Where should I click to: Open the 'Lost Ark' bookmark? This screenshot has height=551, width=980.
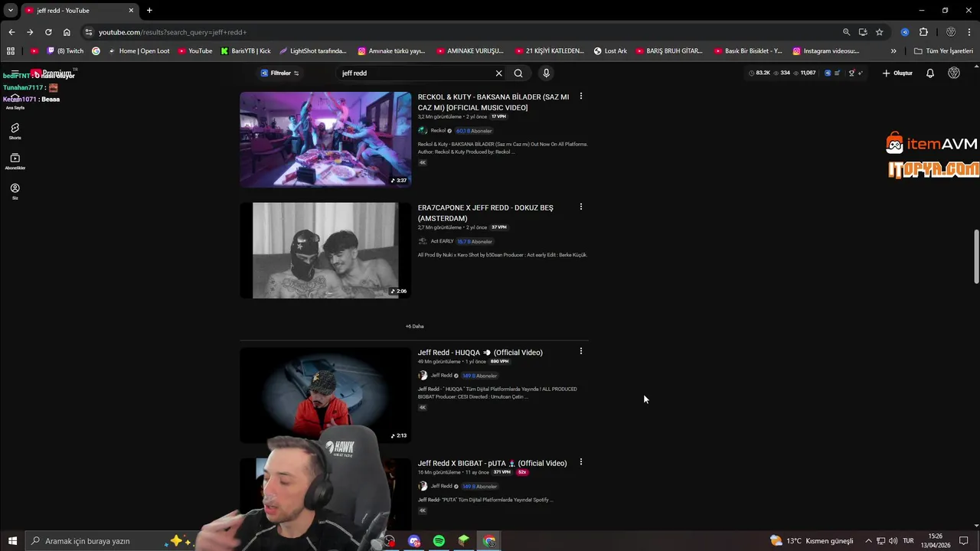pos(610,51)
